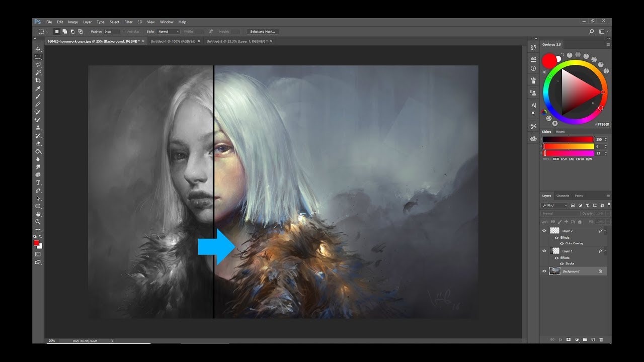Collapse Layer 2 effects chevron
644x362 pixels.
coord(605,231)
